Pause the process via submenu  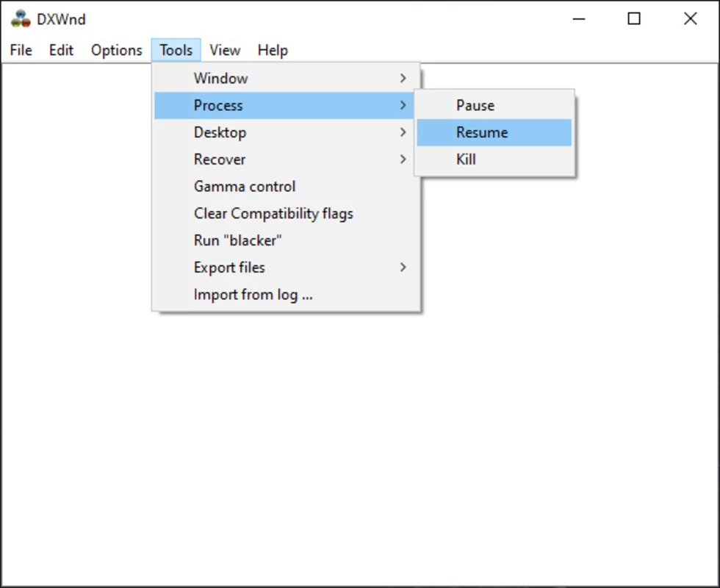(x=494, y=106)
